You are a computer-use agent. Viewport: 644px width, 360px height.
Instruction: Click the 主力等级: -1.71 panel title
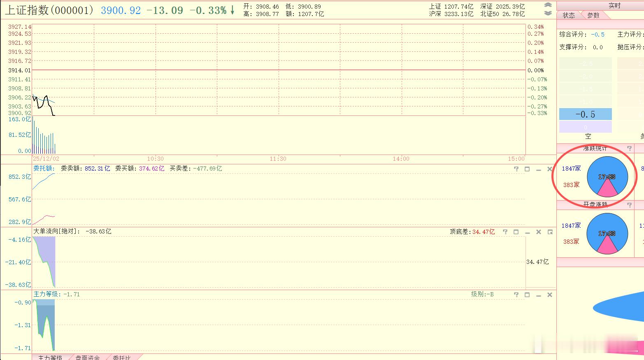coord(56,294)
